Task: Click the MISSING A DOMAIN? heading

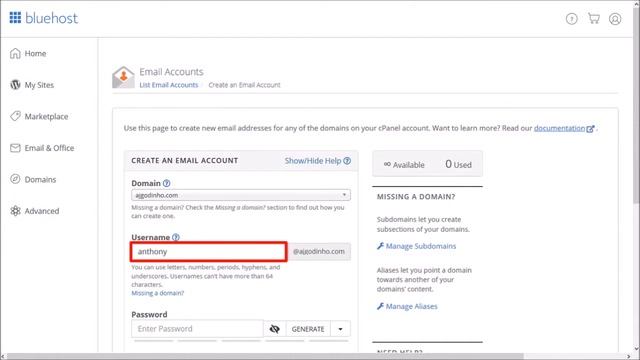Action: coord(416,197)
